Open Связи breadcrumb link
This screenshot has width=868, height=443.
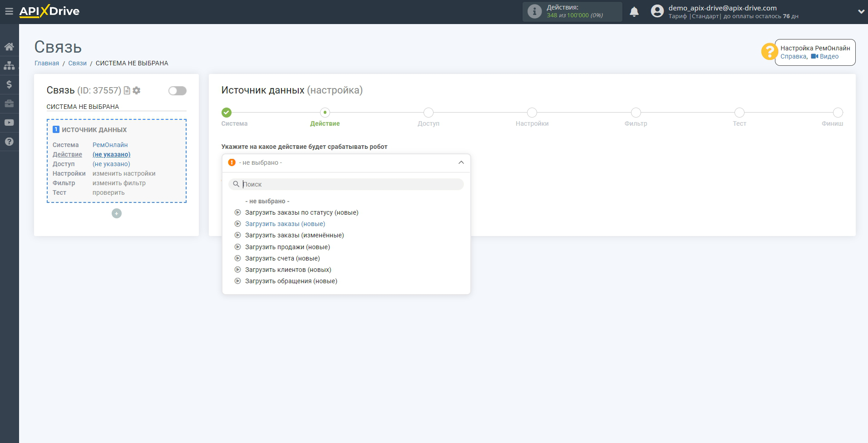pos(77,63)
